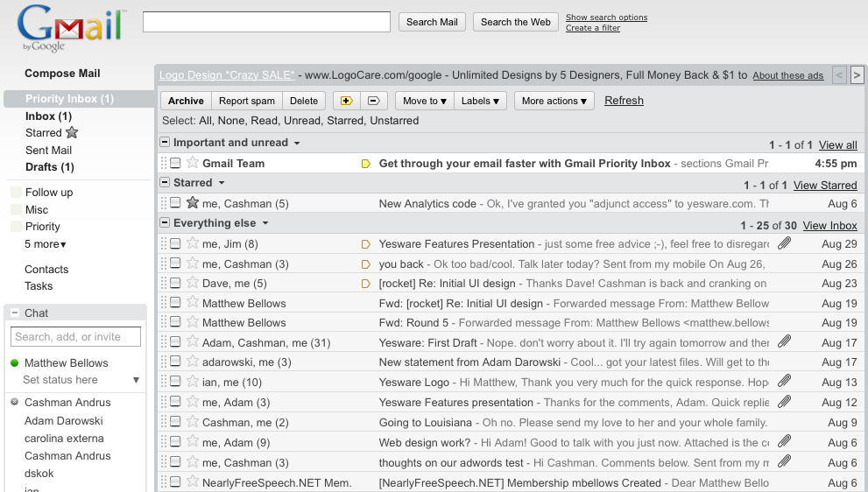The width and height of the screenshot is (868, 492).
Task: Click Report spam button
Action: point(247,101)
